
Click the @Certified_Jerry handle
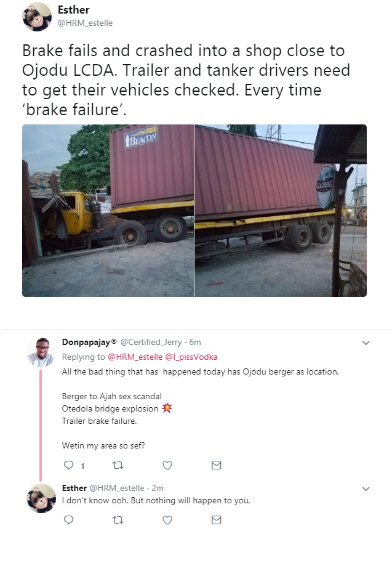click(151, 342)
